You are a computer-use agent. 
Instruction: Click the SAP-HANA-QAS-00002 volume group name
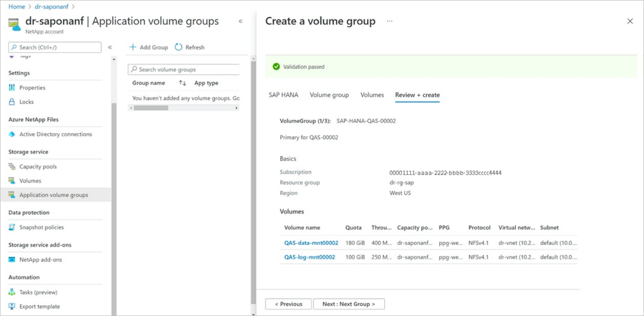tap(366, 121)
